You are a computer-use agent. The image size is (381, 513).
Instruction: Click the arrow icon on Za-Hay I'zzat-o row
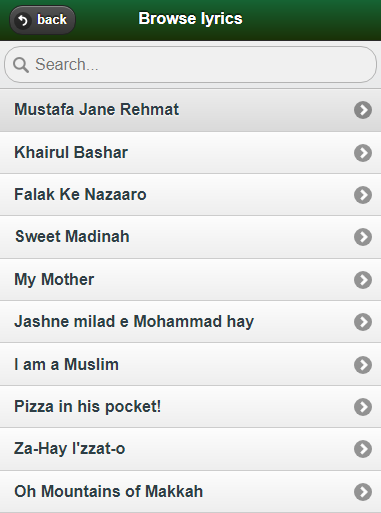click(363, 449)
